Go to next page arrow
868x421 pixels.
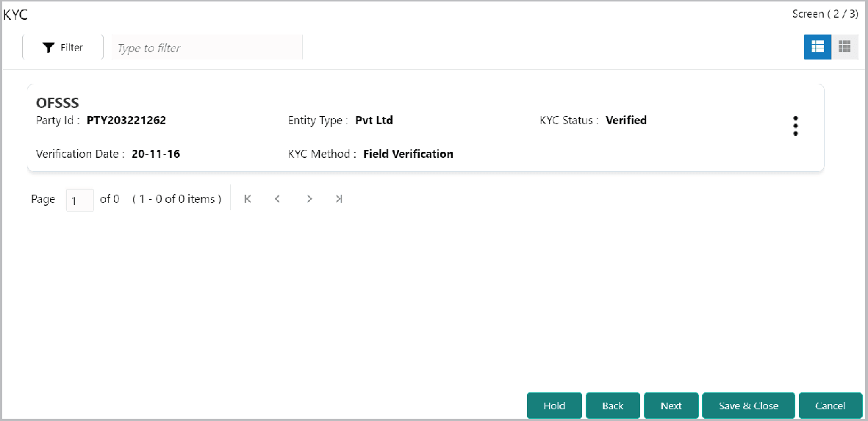309,199
